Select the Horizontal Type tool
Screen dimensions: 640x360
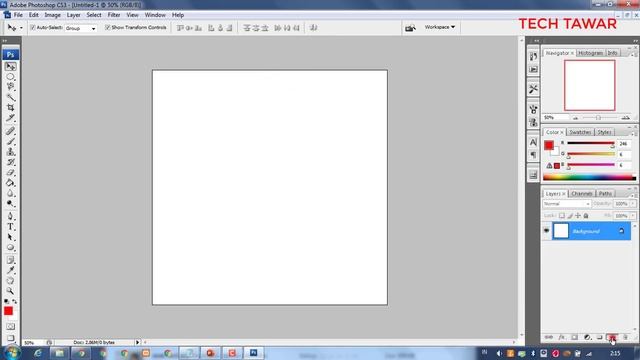(11, 227)
